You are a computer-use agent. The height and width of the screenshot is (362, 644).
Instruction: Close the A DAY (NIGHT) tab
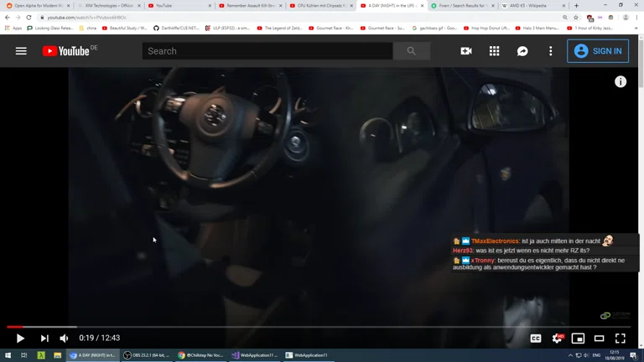tap(422, 6)
